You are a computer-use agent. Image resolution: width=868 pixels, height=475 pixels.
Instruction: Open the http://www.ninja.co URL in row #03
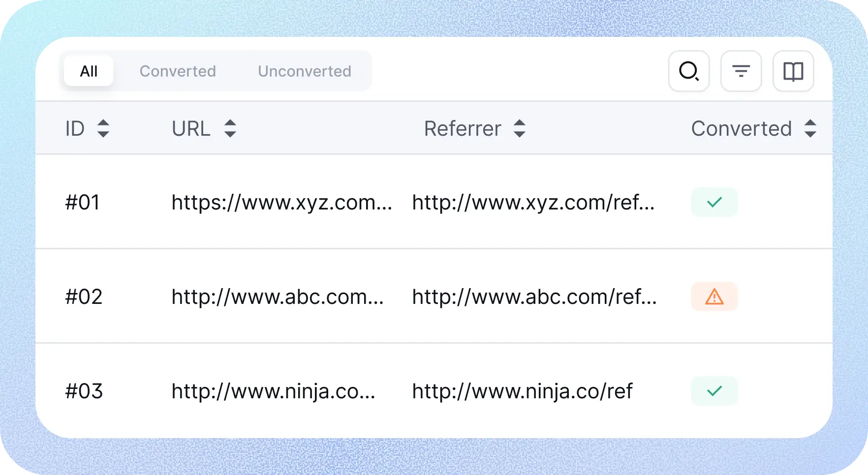273,391
